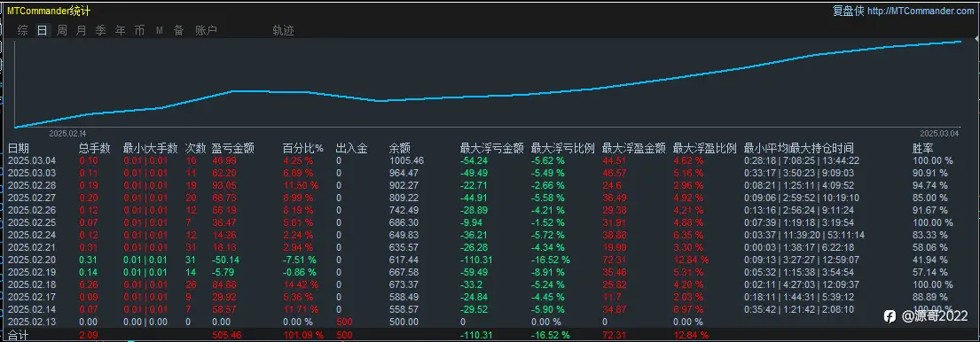Click the 合计 totals row label

[x=18, y=336]
